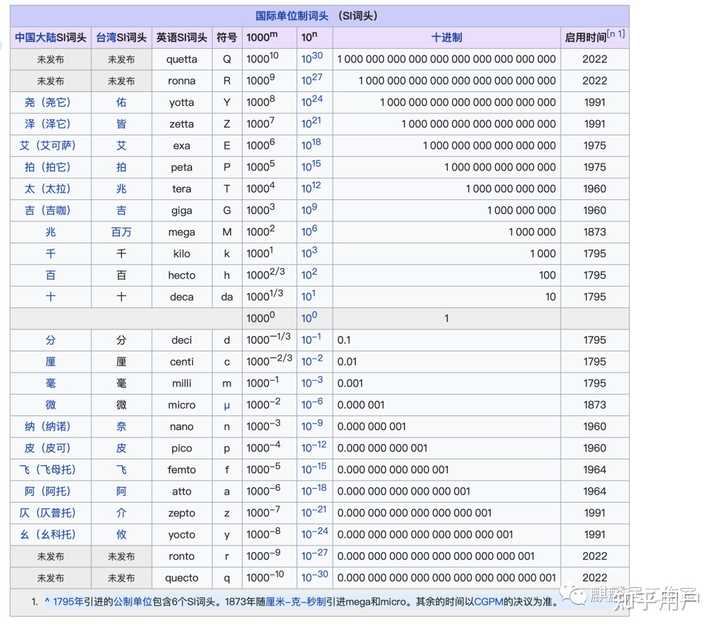Open the Taiwan 佑 link in yotta row
The width and height of the screenshot is (720, 626).
[121, 102]
